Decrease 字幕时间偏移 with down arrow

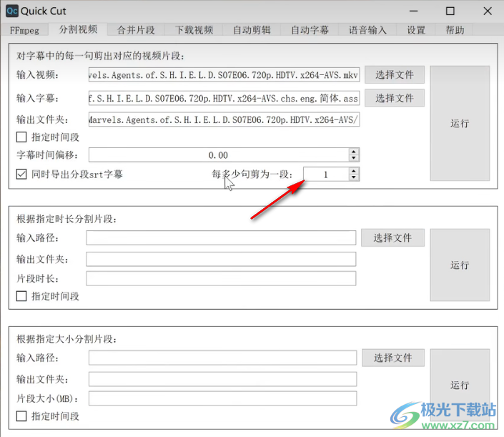tap(354, 159)
